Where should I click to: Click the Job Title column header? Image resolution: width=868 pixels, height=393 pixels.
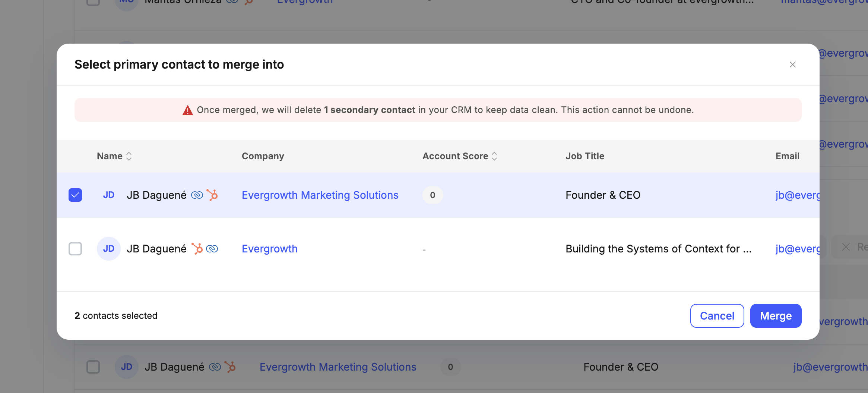pyautogui.click(x=585, y=156)
